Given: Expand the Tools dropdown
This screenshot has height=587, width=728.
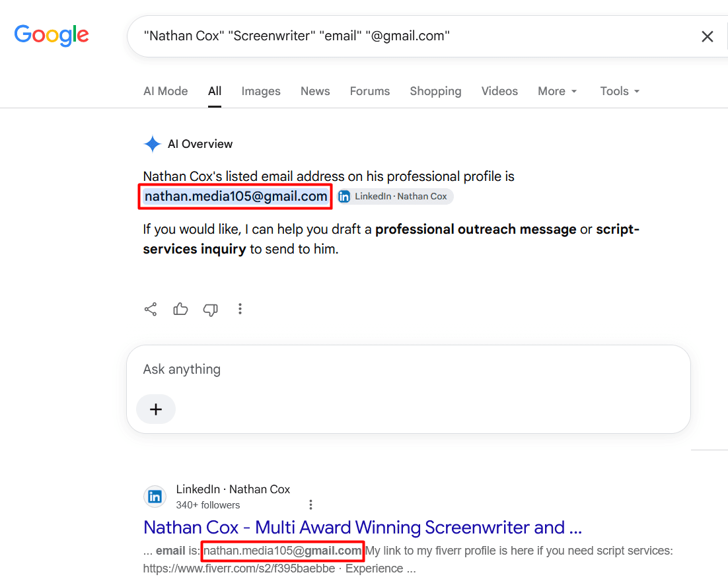Looking at the screenshot, I should coord(620,91).
